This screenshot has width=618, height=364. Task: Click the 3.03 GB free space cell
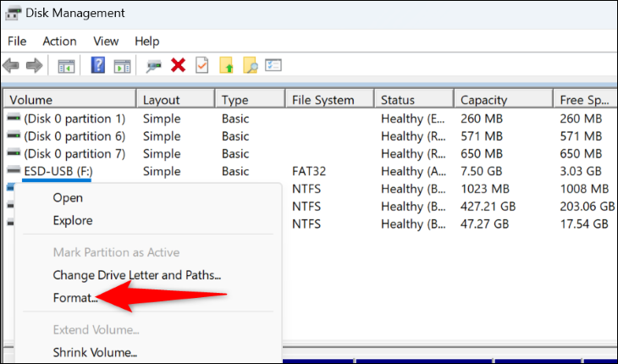pyautogui.click(x=581, y=171)
